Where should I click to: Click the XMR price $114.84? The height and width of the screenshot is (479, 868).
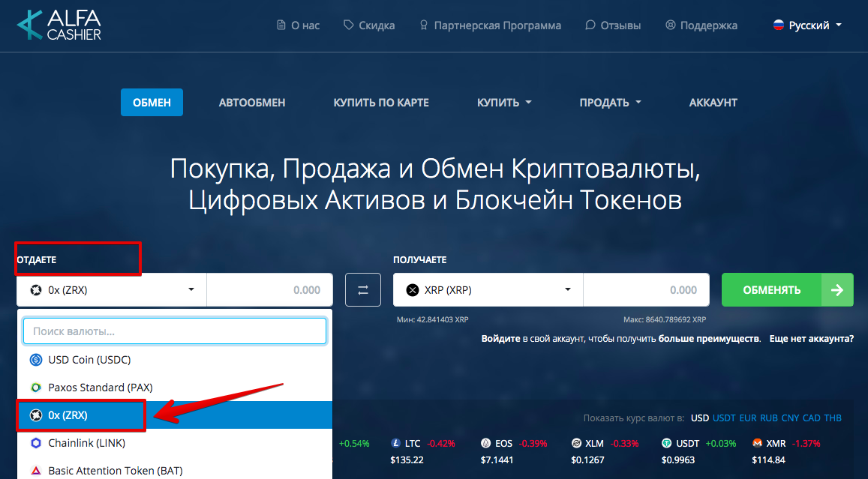[768, 460]
